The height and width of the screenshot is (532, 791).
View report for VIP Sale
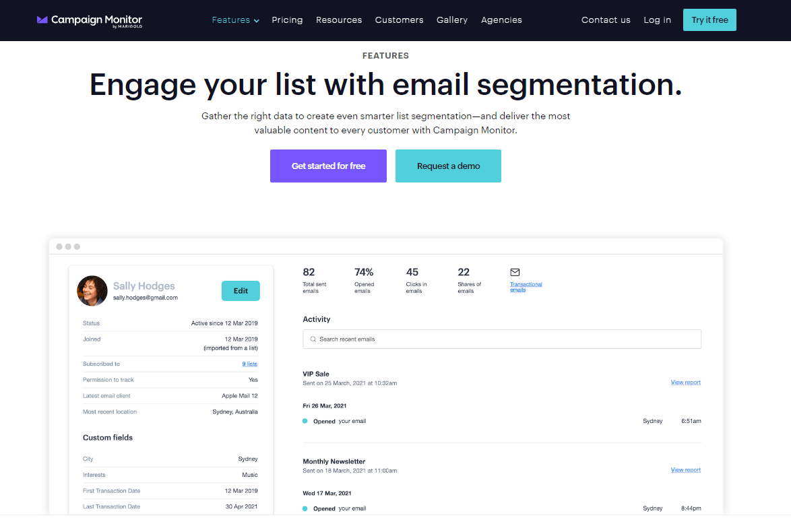pyautogui.click(x=686, y=383)
